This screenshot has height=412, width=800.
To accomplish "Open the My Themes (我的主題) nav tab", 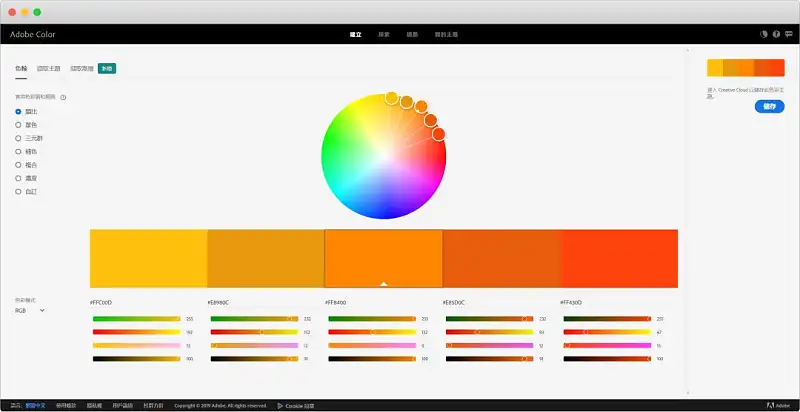I will click(446, 34).
